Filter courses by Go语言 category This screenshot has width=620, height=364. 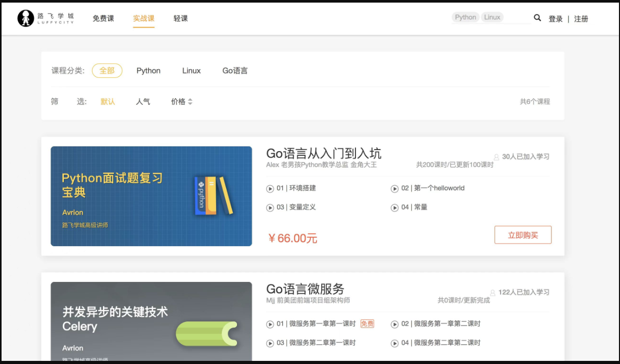235,71
